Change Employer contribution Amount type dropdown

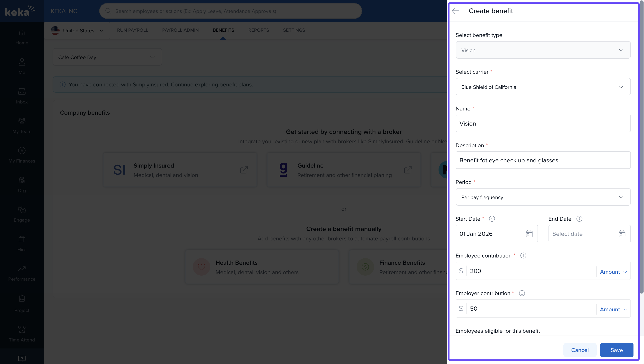coord(613,309)
